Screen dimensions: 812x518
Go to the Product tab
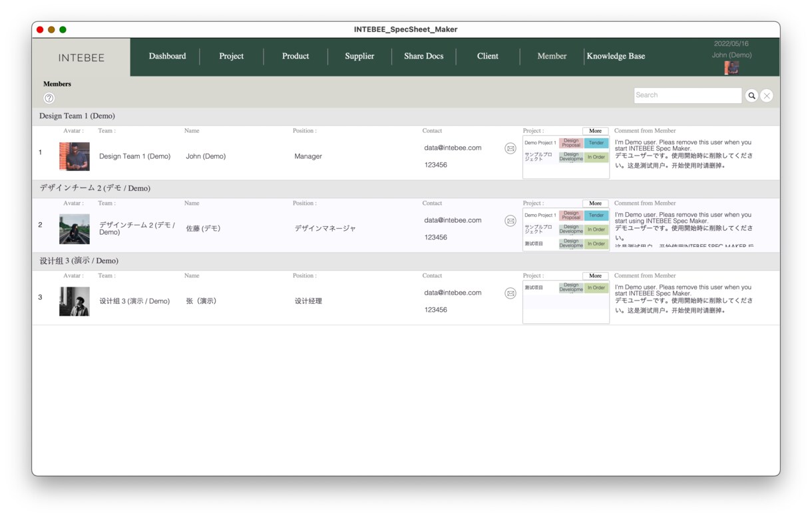coord(296,57)
